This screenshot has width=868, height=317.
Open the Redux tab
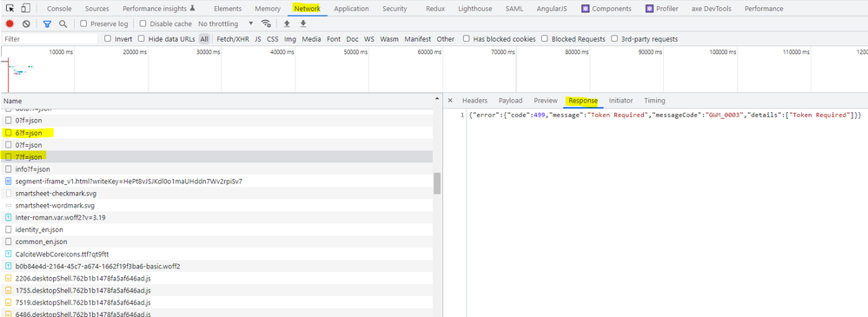[435, 9]
